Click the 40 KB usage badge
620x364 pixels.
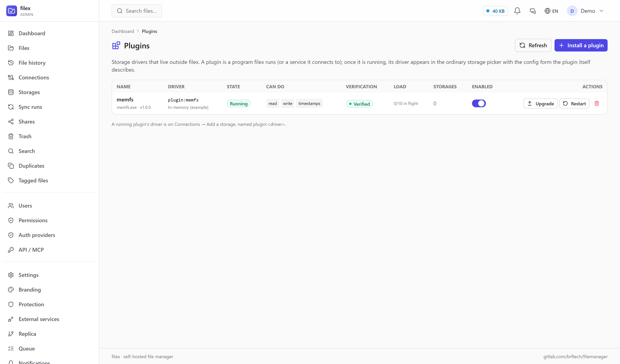pyautogui.click(x=495, y=11)
